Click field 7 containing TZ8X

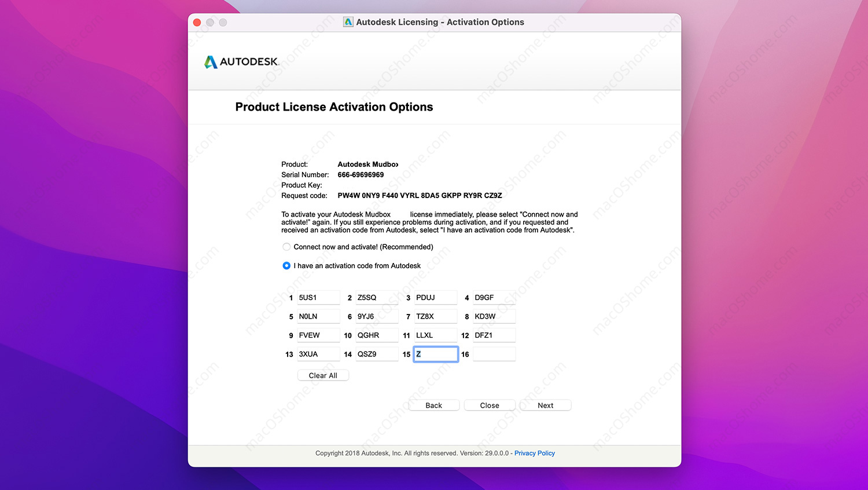[435, 316]
